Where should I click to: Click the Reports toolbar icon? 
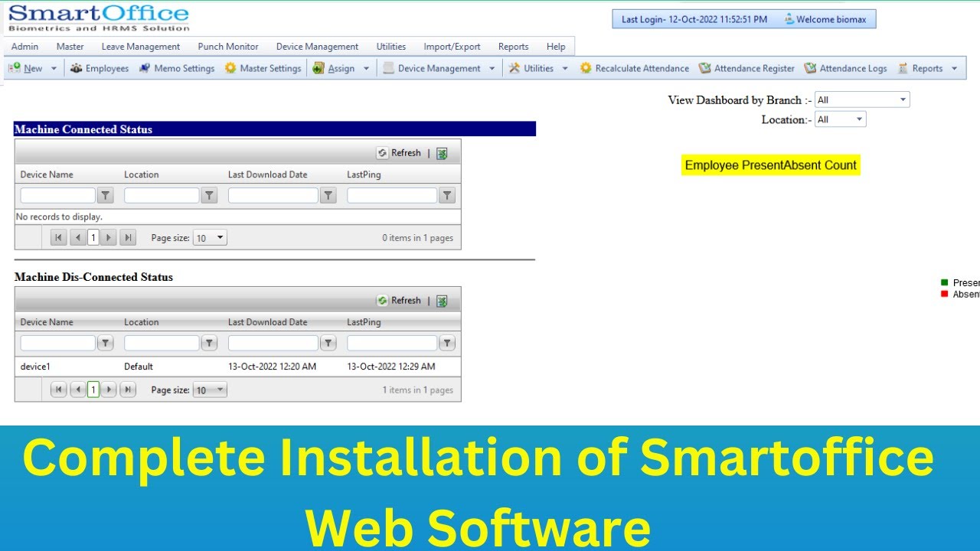point(903,68)
